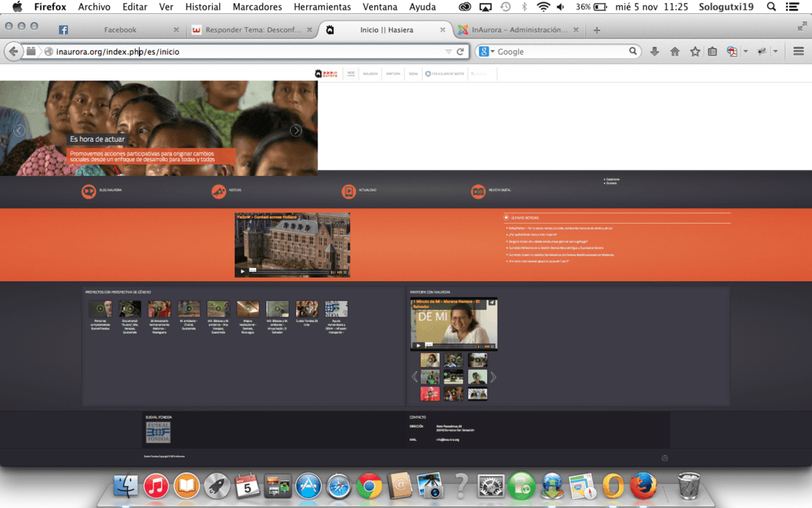The image size is (812, 508).
Task: Open the dropdown arrow beside the last toolbar icon
Action: 776,51
